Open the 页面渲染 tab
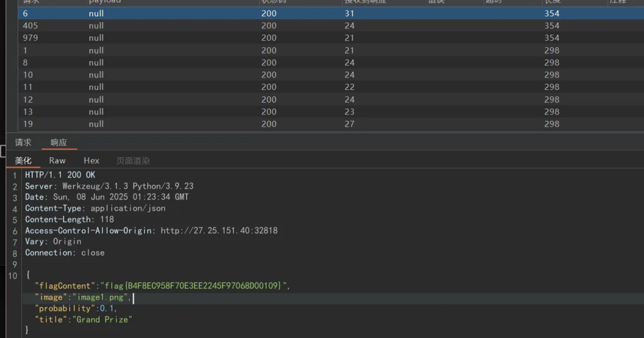This screenshot has width=644, height=338. coord(133,161)
